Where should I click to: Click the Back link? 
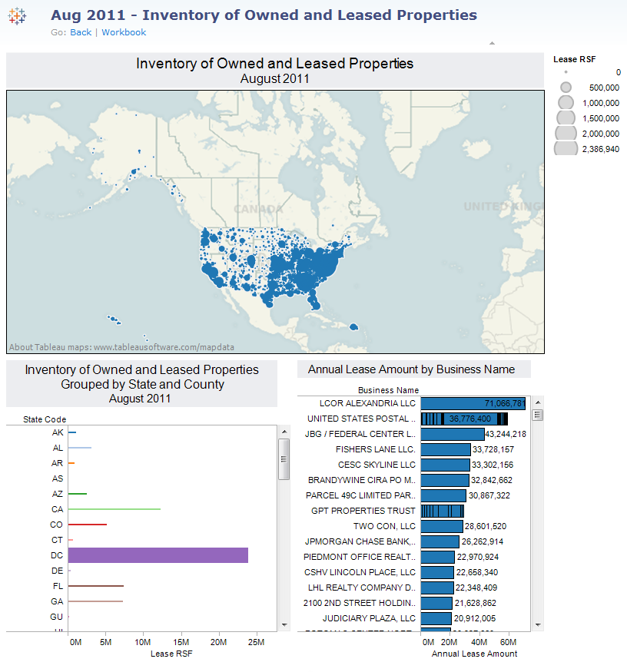tap(81, 32)
